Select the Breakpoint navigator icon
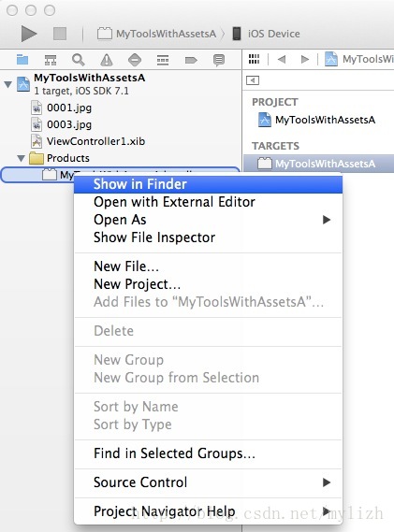The height and width of the screenshot is (532, 394). coord(191,60)
